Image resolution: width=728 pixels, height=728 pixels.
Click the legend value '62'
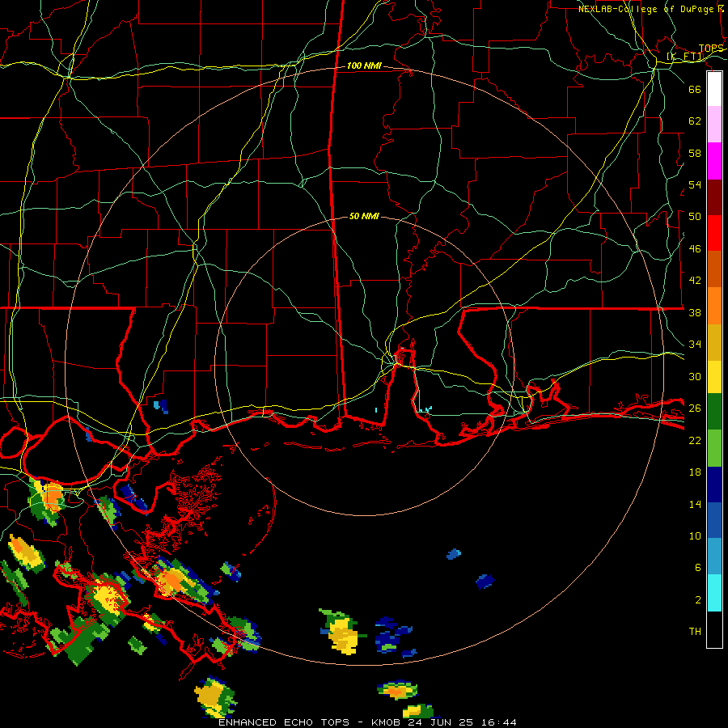695,121
